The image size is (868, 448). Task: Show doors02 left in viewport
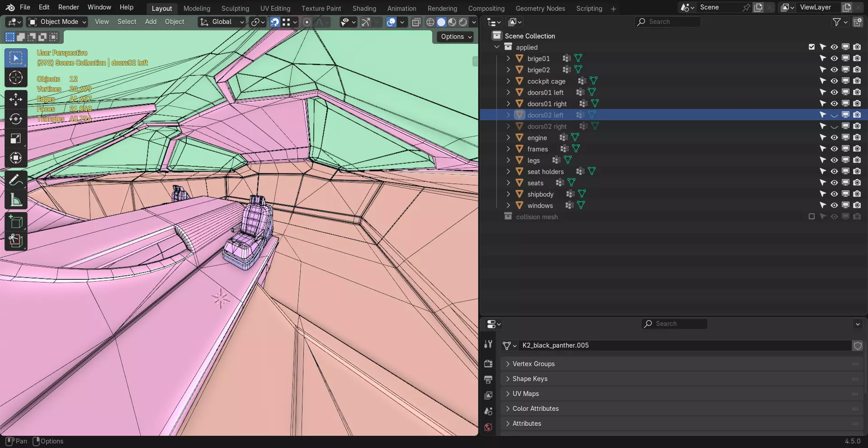[834, 115]
